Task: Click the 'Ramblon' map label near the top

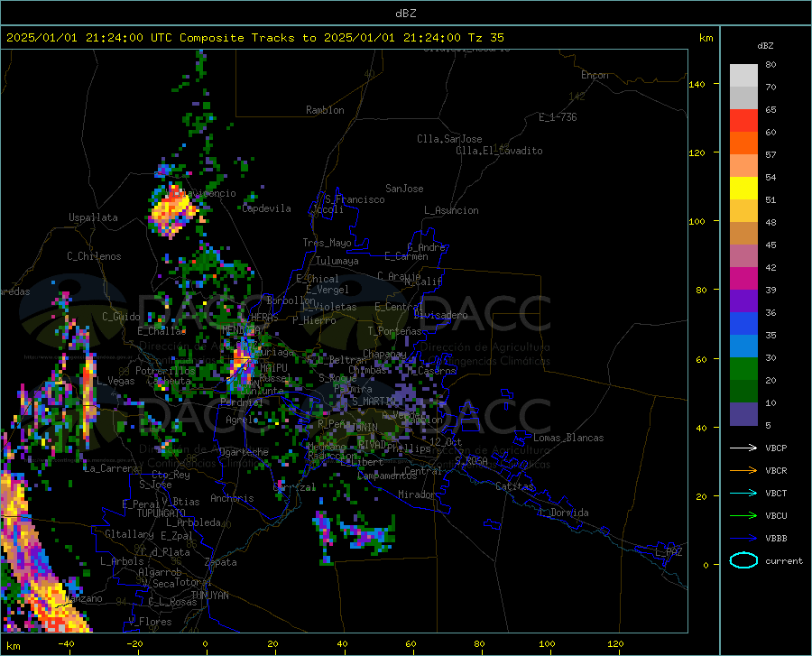Action: tap(325, 110)
